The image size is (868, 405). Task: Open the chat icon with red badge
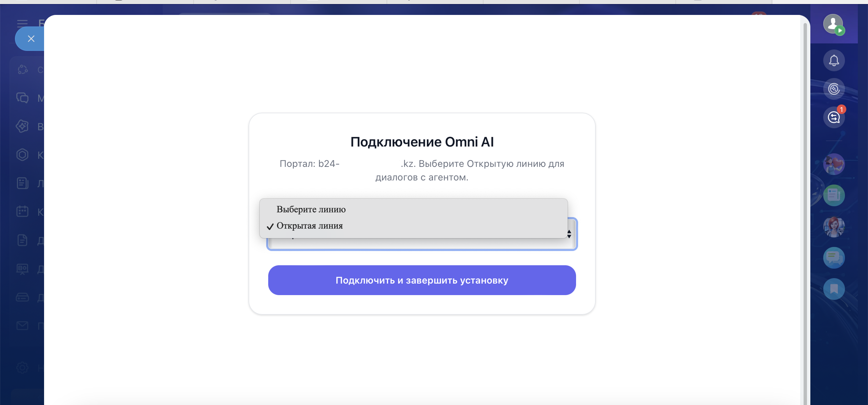coord(834,117)
